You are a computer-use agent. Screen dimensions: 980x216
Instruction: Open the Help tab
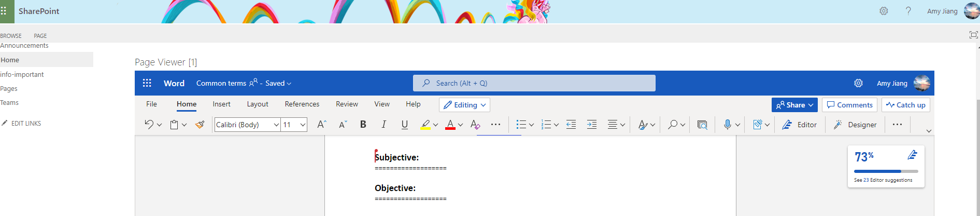(x=413, y=104)
